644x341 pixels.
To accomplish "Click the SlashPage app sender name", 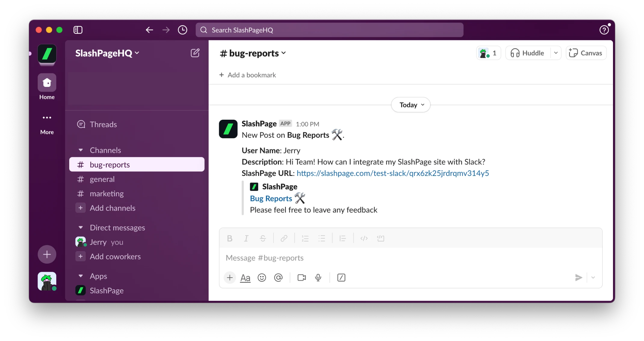I will tap(259, 124).
